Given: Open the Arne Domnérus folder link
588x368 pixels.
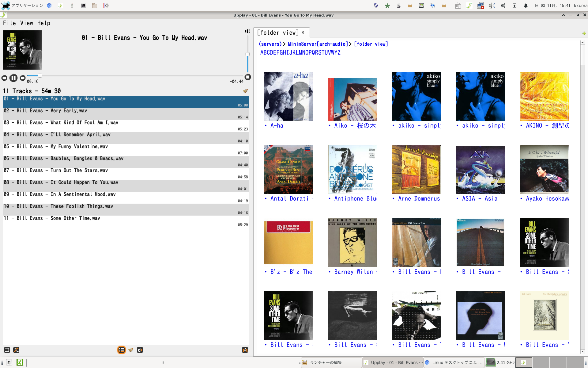Looking at the screenshot, I should click(419, 198).
